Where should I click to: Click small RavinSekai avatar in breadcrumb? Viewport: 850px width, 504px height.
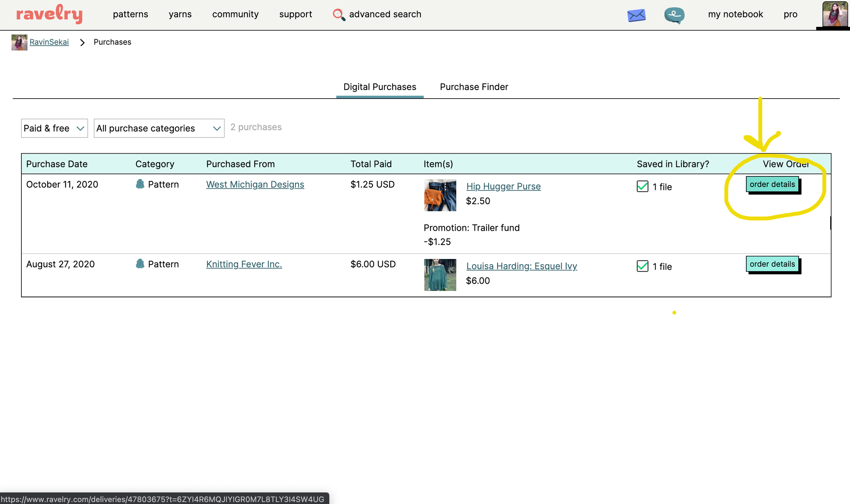(x=19, y=42)
